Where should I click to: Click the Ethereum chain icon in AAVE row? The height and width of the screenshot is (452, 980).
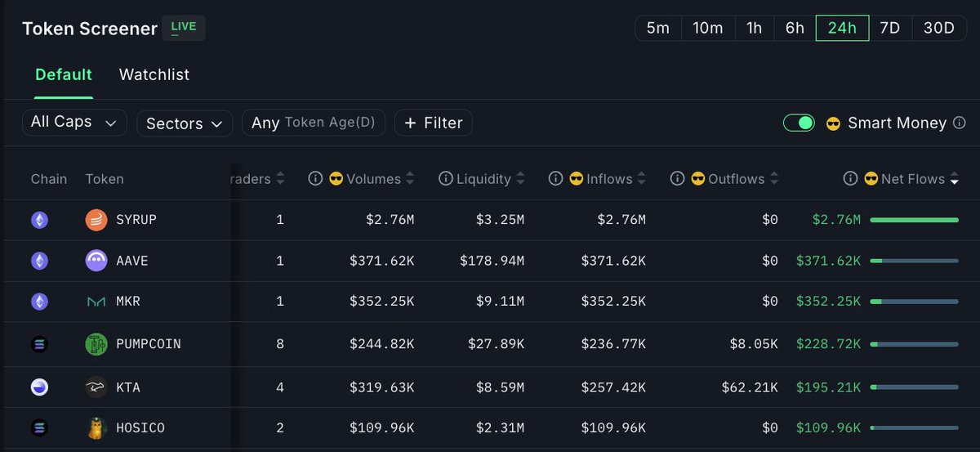click(x=39, y=261)
